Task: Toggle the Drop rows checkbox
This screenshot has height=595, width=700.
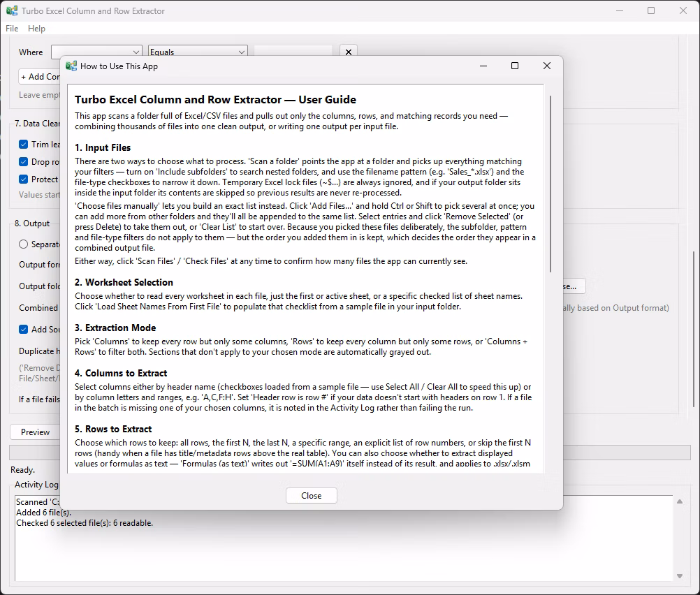Action: [x=24, y=161]
